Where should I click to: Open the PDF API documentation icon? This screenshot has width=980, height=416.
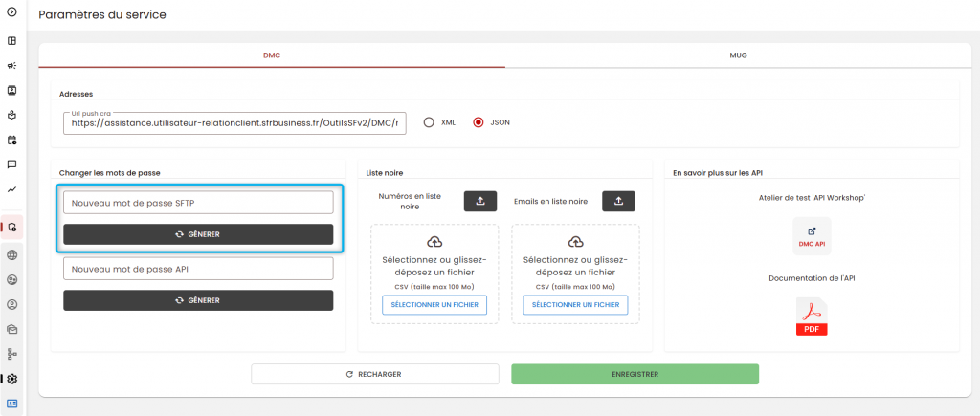[812, 317]
